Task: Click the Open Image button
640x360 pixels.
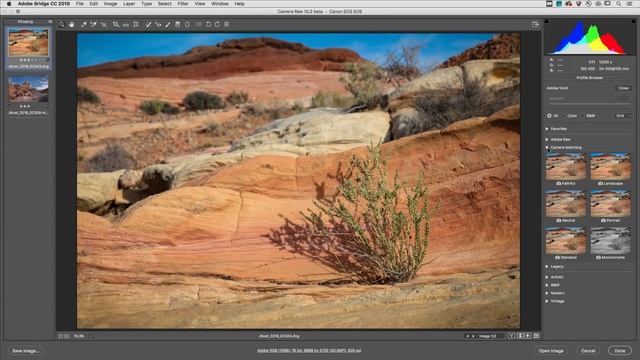Action: coord(551,351)
